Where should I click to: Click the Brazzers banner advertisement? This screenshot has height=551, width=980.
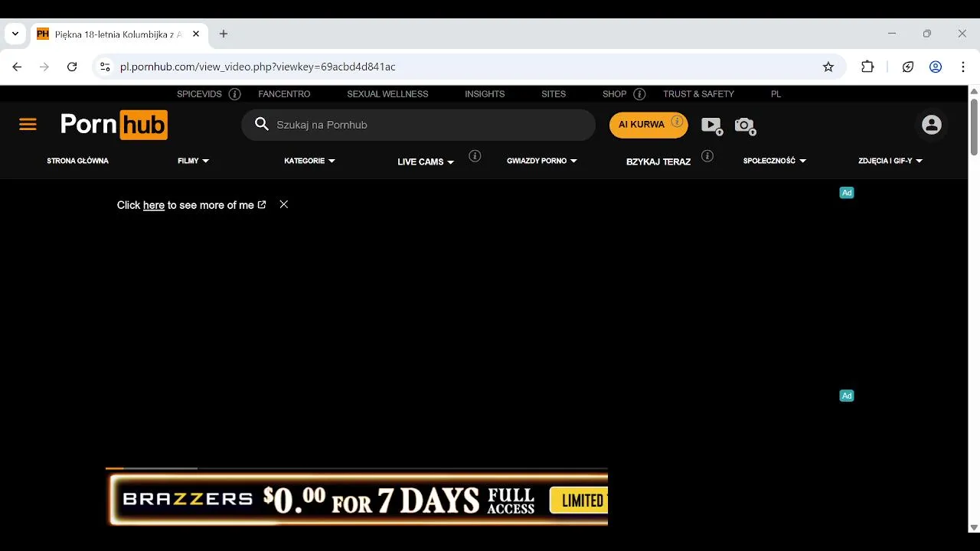[x=357, y=500]
